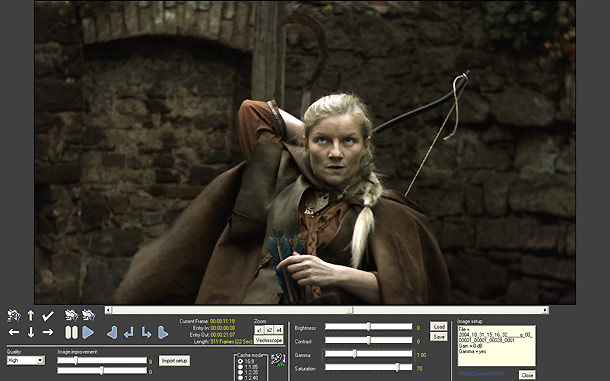This screenshot has width=610, height=381.
Task: Click the lower Image improvement slider
Action: (102, 371)
